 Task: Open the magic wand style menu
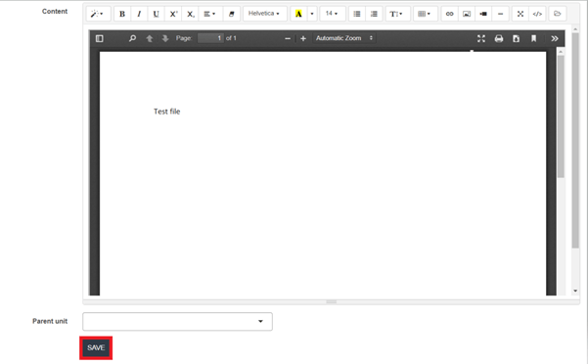pos(97,14)
